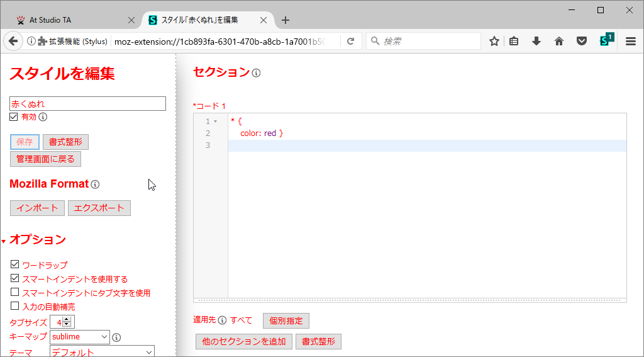Click the エクスポート button

[x=99, y=208]
